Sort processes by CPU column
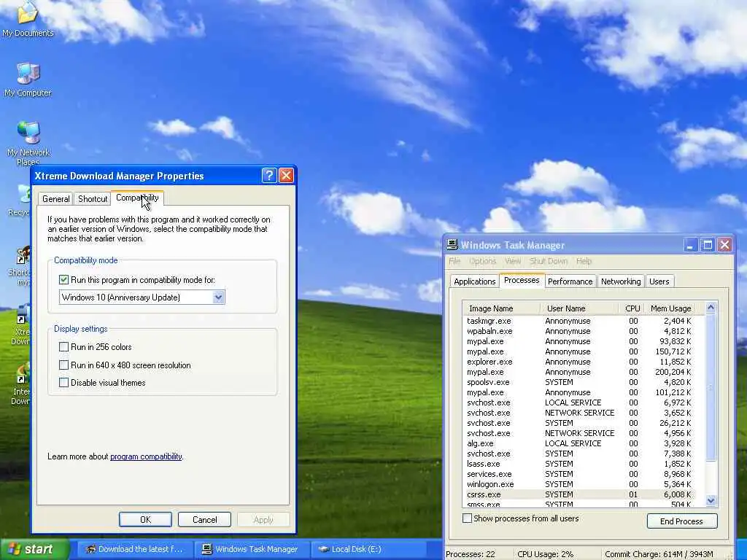Image resolution: width=747 pixels, height=560 pixels. (x=632, y=308)
